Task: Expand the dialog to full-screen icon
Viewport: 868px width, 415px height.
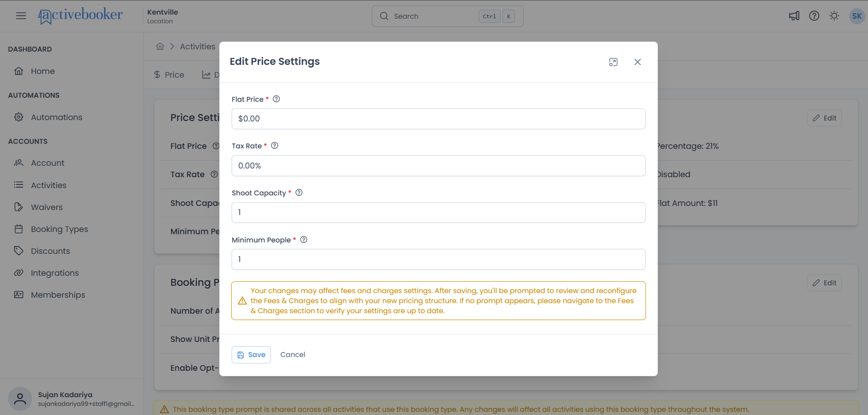Action: (614, 62)
